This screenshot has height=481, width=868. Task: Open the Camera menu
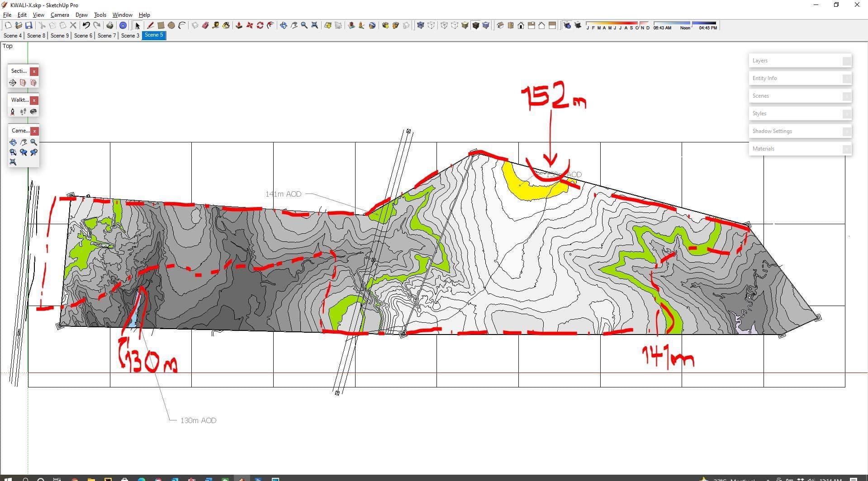pos(60,15)
